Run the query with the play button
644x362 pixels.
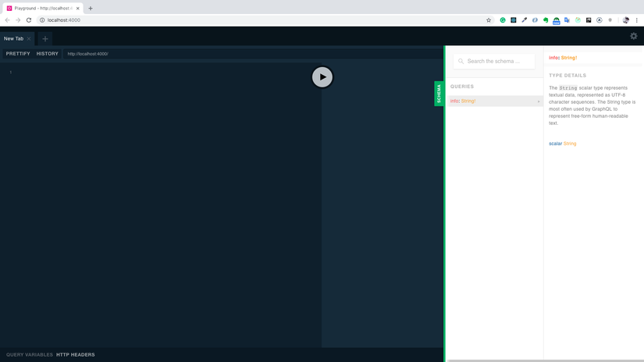coord(322,77)
